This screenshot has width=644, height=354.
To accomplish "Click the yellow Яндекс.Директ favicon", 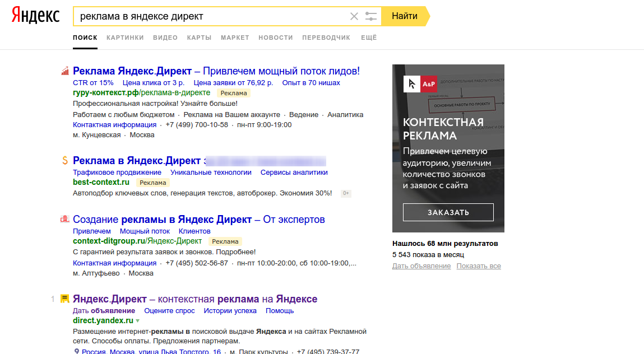I will click(65, 299).
